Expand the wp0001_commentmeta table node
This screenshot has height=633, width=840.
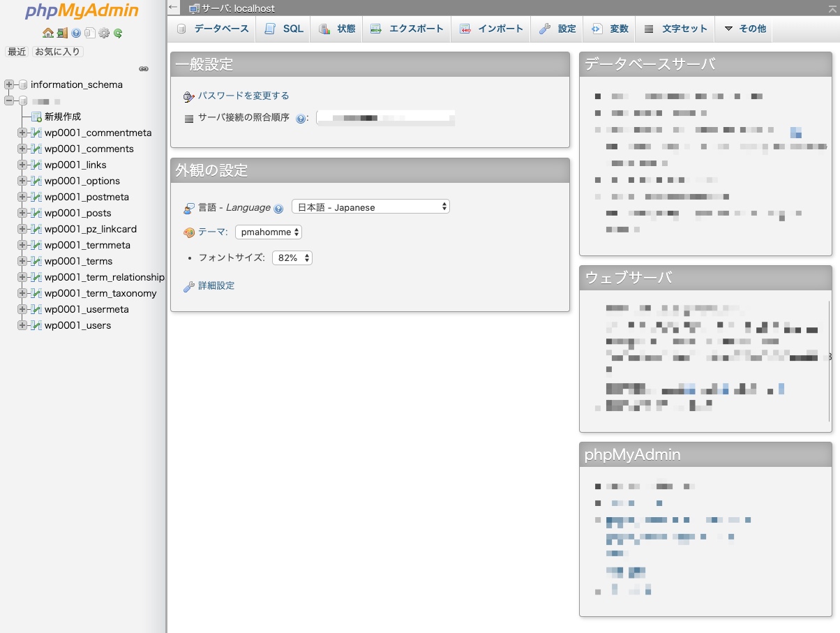point(22,133)
